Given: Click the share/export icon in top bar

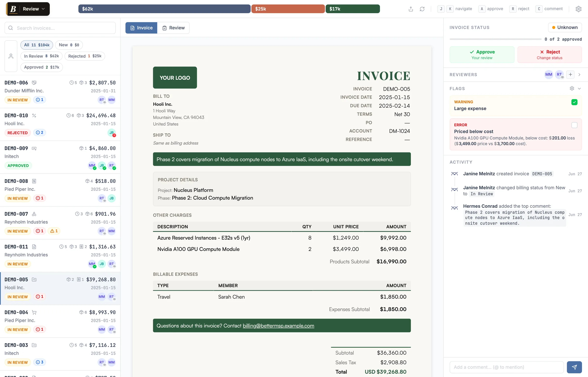Looking at the screenshot, I should (411, 9).
